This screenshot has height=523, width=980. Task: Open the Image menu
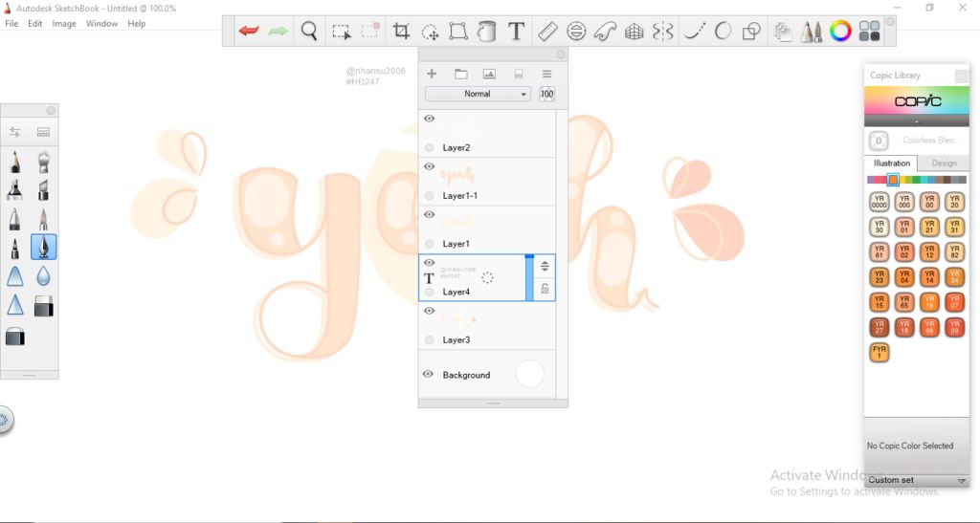click(64, 24)
